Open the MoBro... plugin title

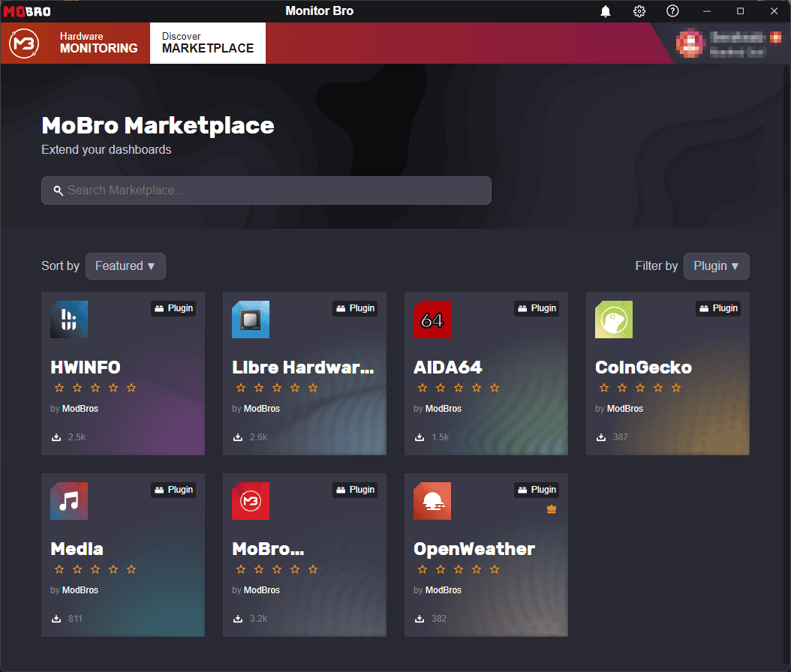(269, 549)
